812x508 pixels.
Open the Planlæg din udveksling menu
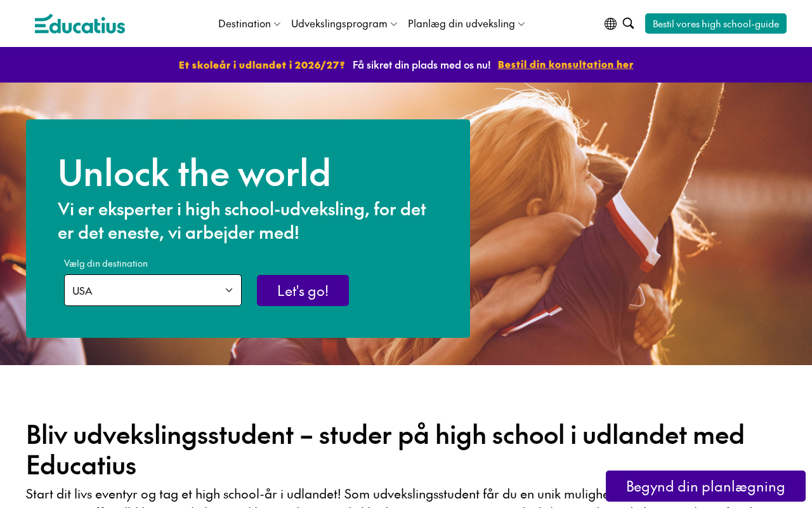coord(466,23)
